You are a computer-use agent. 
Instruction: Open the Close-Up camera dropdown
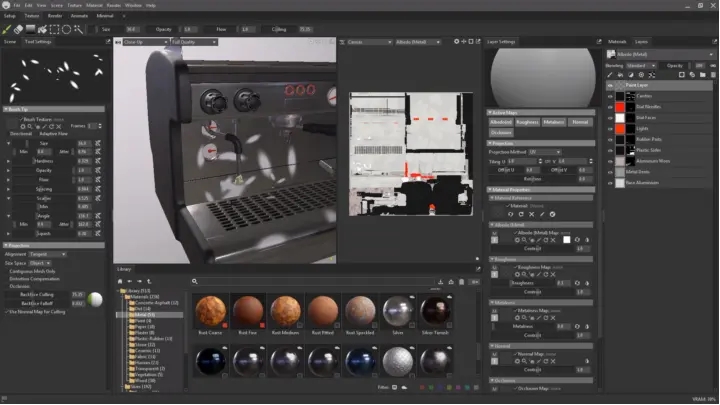tap(145, 42)
